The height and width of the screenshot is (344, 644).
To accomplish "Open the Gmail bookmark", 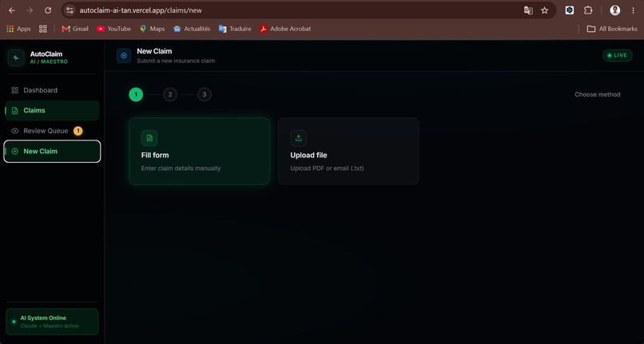I will pos(75,29).
